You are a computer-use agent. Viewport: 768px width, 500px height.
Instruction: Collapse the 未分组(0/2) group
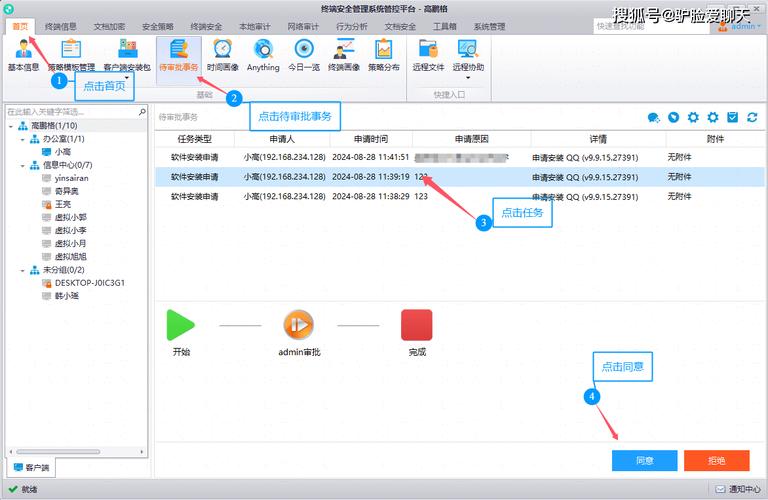point(23,270)
